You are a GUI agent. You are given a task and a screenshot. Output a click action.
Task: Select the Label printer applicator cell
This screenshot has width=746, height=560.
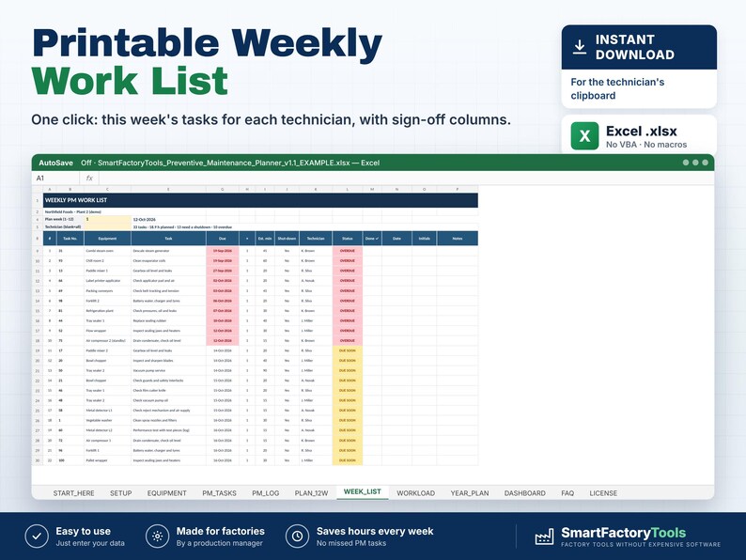click(107, 281)
